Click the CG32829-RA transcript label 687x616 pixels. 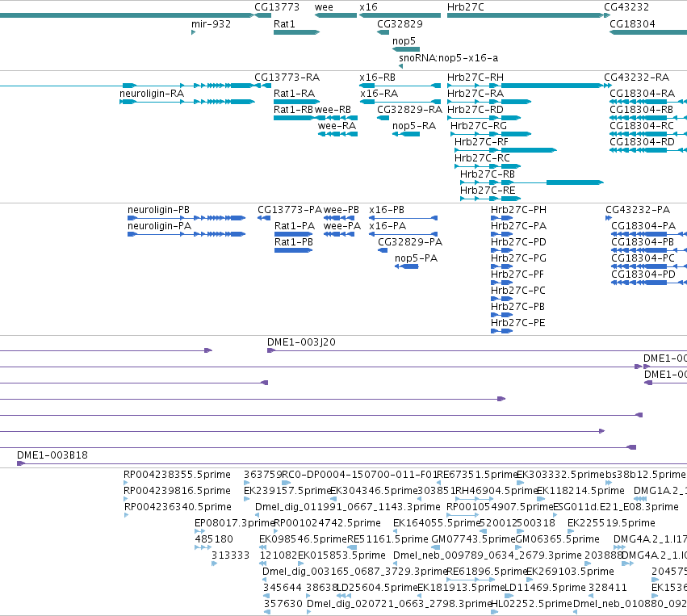click(409, 110)
